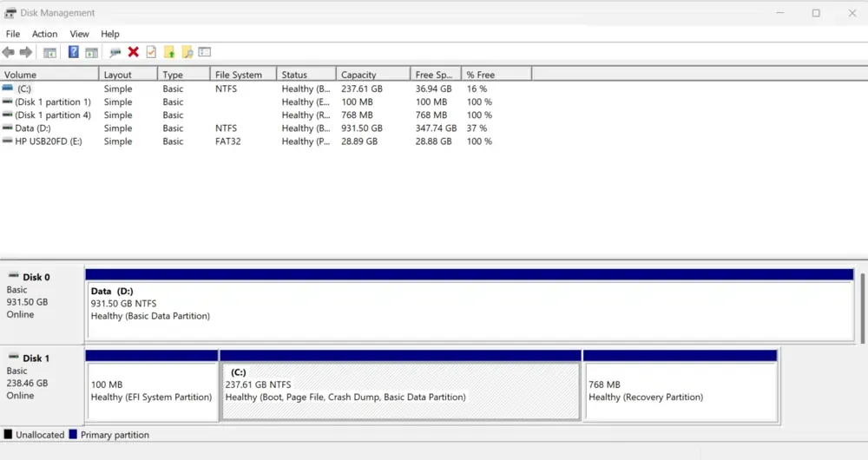Sort by the Volume column header
The image size is (868, 460).
pyautogui.click(x=49, y=74)
